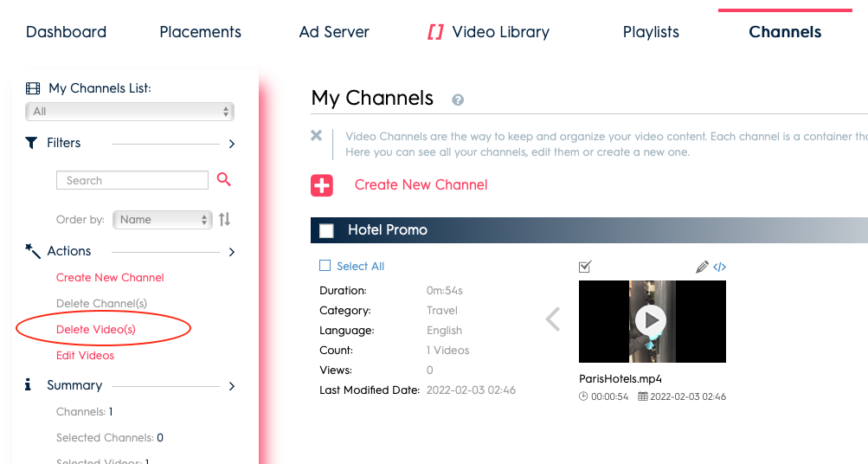Switch to the Video Library tab
The height and width of the screenshot is (464, 868).
click(500, 32)
